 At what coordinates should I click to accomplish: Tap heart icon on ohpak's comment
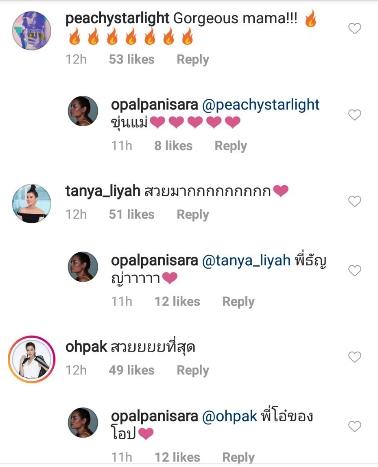click(354, 357)
